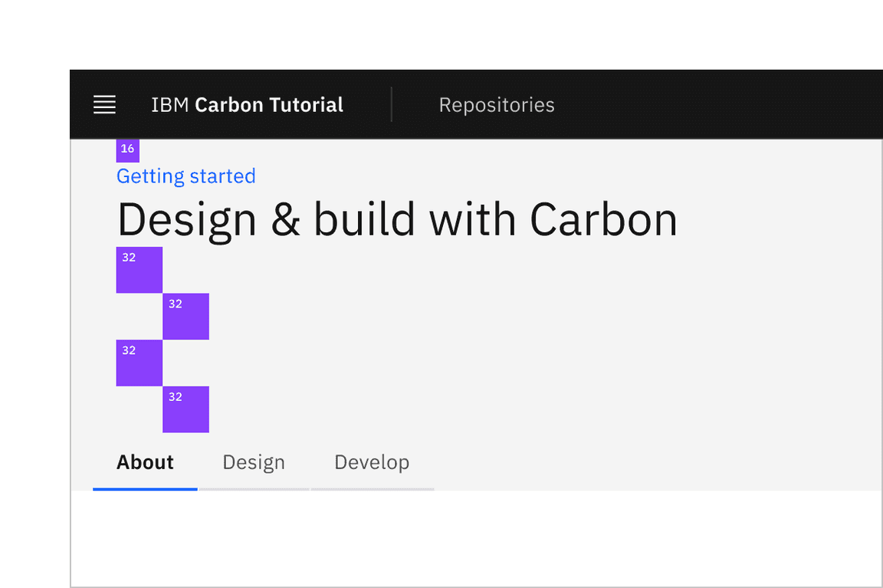The height and width of the screenshot is (588, 883).
Task: Click the second purple 32 block from top
Action: click(185, 316)
